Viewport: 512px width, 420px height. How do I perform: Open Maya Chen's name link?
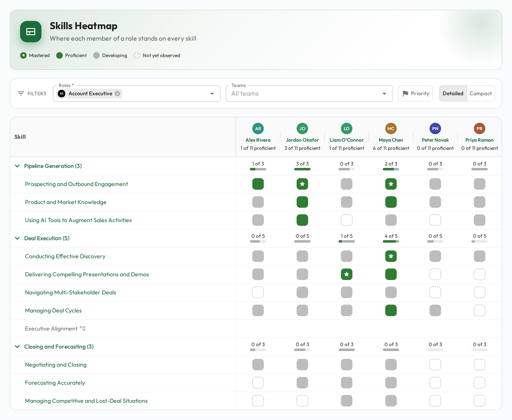(391, 140)
